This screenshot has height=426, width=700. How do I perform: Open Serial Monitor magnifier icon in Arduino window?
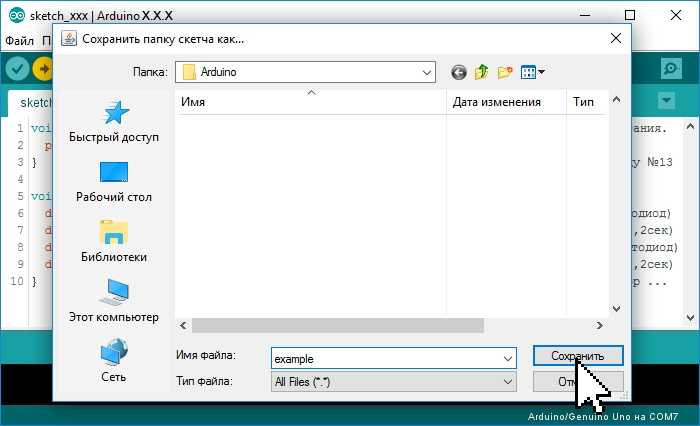tap(671, 69)
